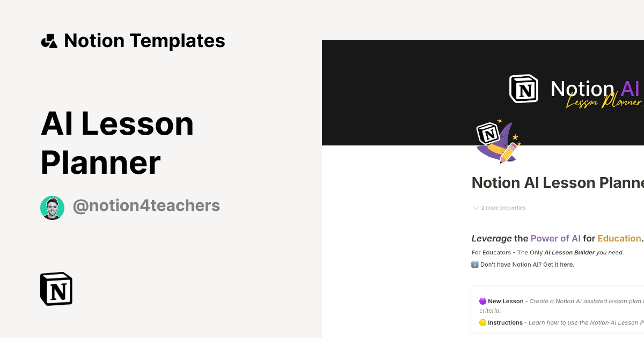This screenshot has width=644, height=338.
Task: Visit the @notion4teachers creator handle
Action: (146, 206)
